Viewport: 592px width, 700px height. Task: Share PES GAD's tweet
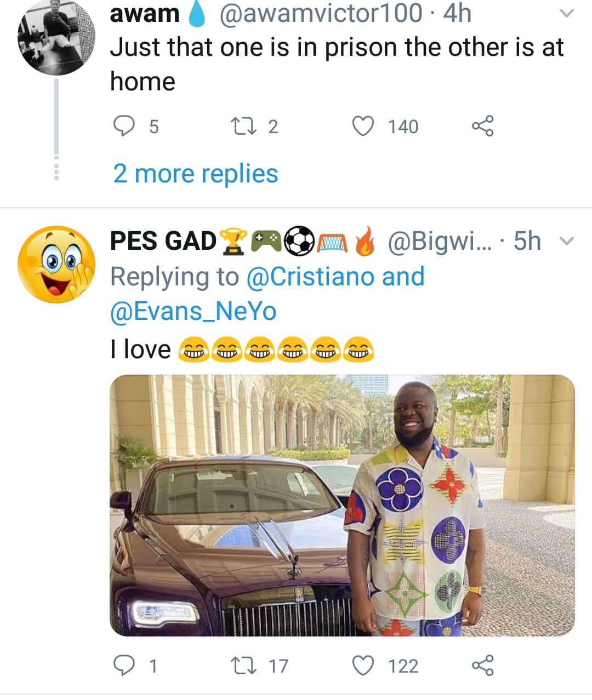click(x=482, y=665)
